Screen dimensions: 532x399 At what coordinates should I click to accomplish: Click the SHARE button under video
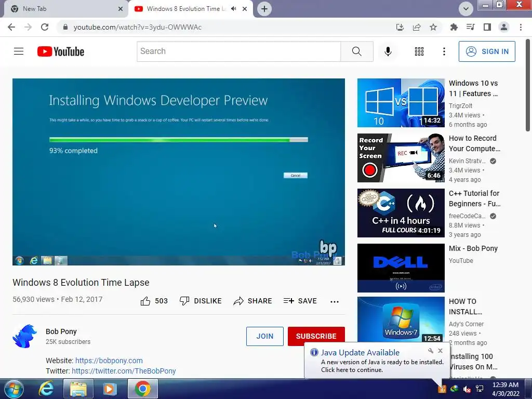(253, 301)
